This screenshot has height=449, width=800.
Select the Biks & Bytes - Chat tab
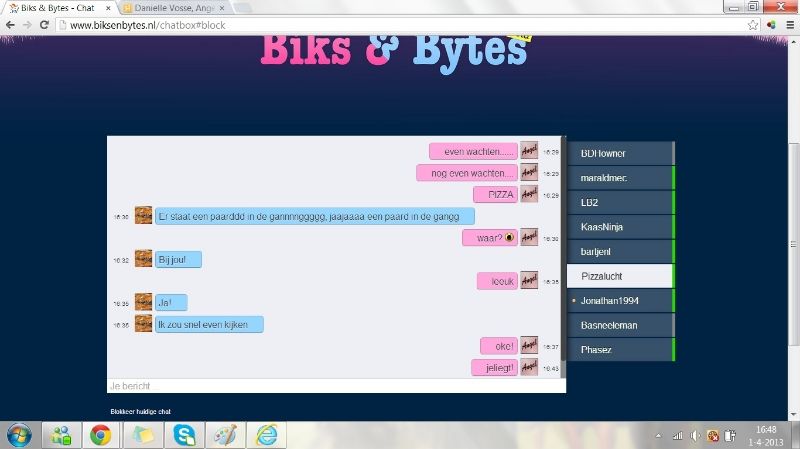[x=59, y=8]
